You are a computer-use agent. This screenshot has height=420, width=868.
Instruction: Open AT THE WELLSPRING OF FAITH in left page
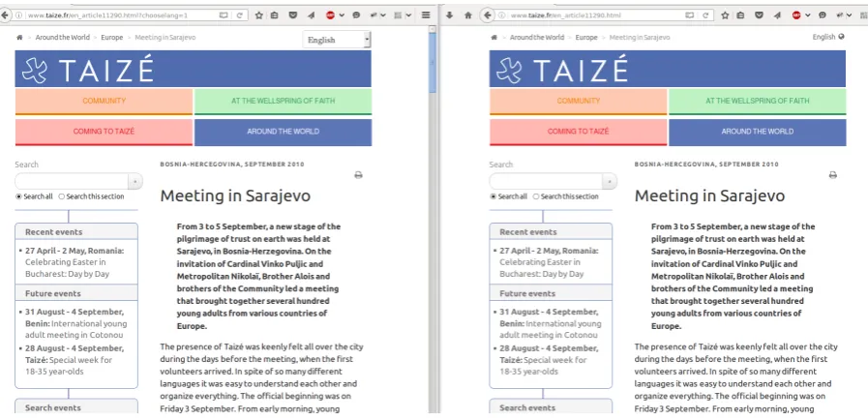coord(283,102)
